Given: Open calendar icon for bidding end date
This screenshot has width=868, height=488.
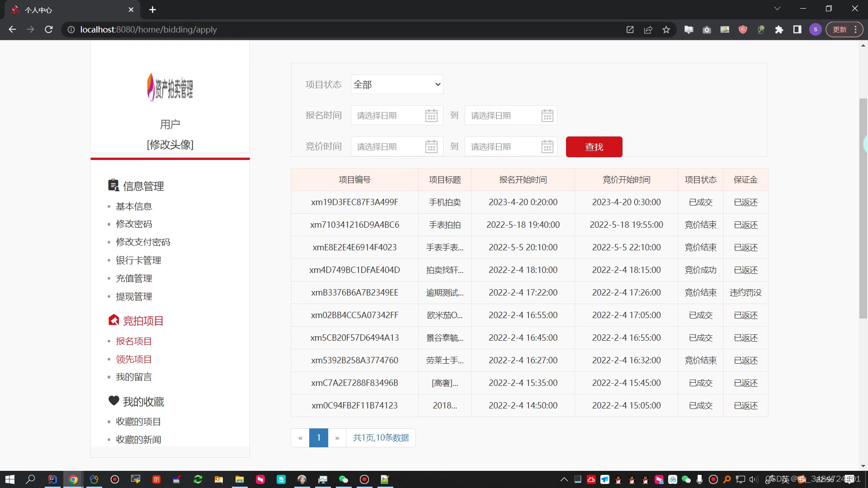Looking at the screenshot, I should pyautogui.click(x=547, y=147).
